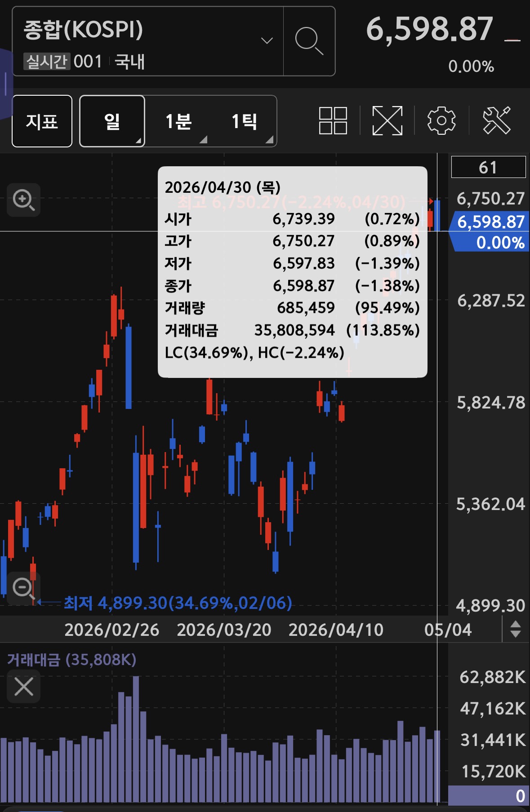530x812 pixels.
Task: Click the 거래대금 (35,808K) indicator title
Action: [x=71, y=660]
